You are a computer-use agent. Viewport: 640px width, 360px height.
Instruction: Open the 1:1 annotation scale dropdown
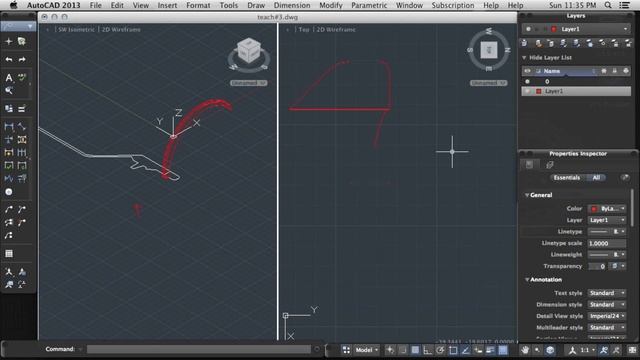pos(587,350)
